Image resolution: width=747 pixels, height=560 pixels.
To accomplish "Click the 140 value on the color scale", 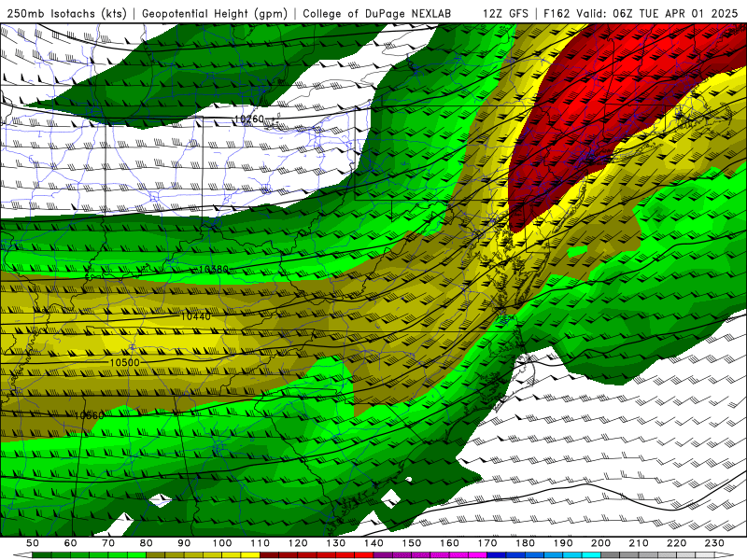I will pyautogui.click(x=374, y=543).
